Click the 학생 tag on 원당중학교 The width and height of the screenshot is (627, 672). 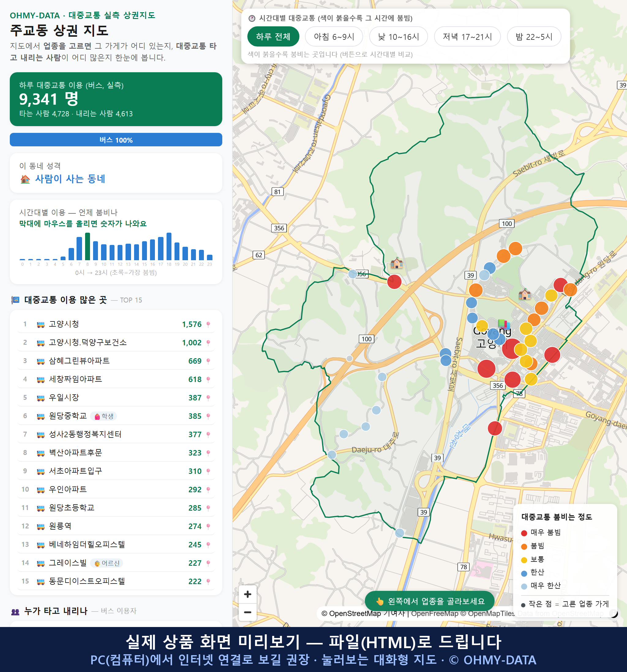point(104,416)
